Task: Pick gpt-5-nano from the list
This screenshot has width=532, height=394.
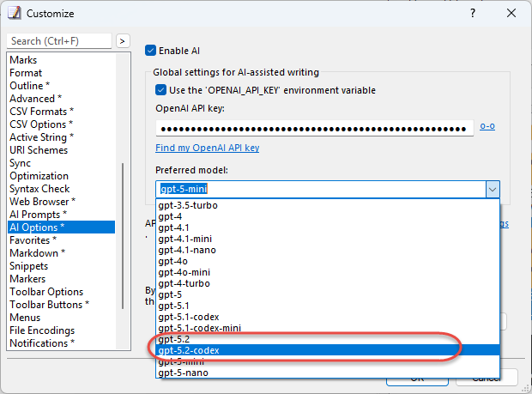Action: point(328,373)
